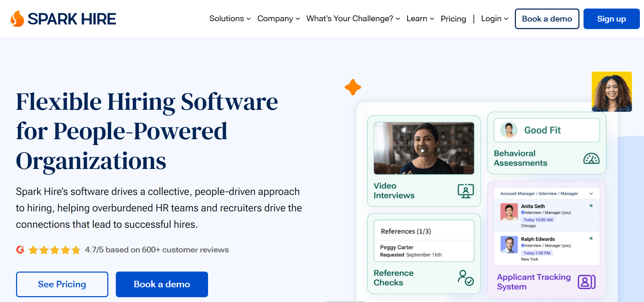The height and width of the screenshot is (302, 644).
Task: Click Ralph Edwards' profile photo
Action: click(509, 245)
